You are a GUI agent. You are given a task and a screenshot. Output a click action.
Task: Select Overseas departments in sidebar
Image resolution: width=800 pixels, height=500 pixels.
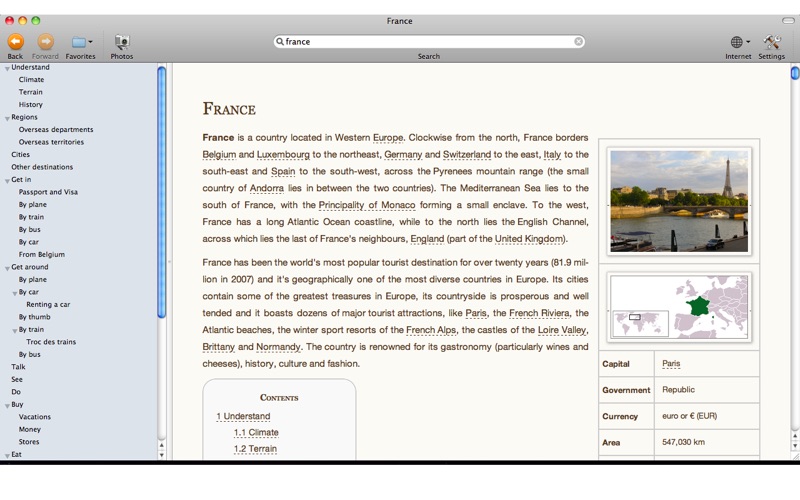coord(55,130)
